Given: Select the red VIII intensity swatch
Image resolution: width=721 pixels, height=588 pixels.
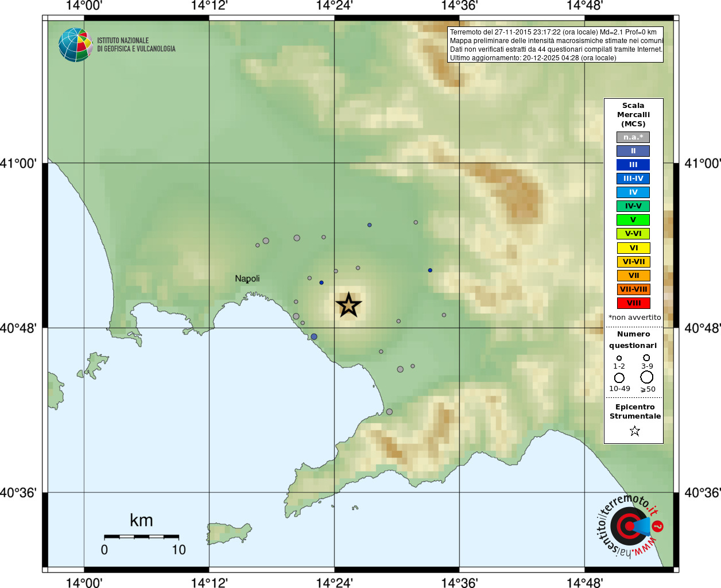Looking at the screenshot, I should [633, 303].
